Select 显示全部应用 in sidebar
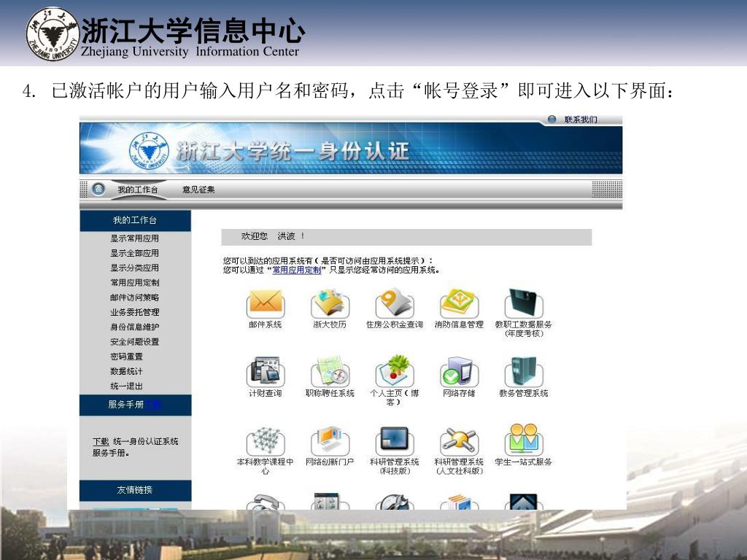The width and height of the screenshot is (747, 560). coord(135,253)
